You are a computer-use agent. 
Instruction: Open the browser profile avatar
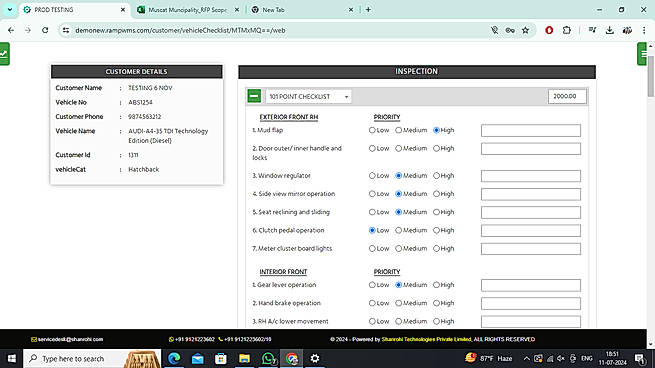pyautogui.click(x=627, y=30)
